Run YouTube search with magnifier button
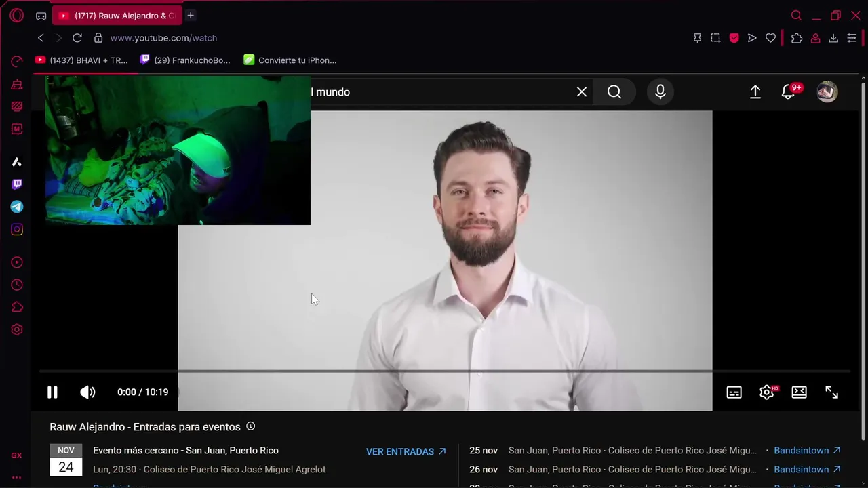868x488 pixels. 614,91
